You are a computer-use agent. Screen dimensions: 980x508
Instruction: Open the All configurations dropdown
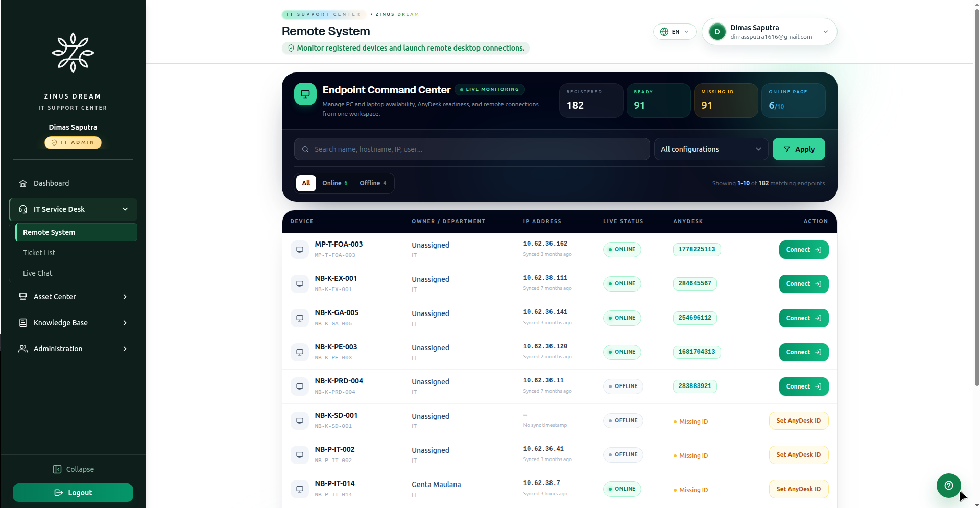pyautogui.click(x=711, y=149)
